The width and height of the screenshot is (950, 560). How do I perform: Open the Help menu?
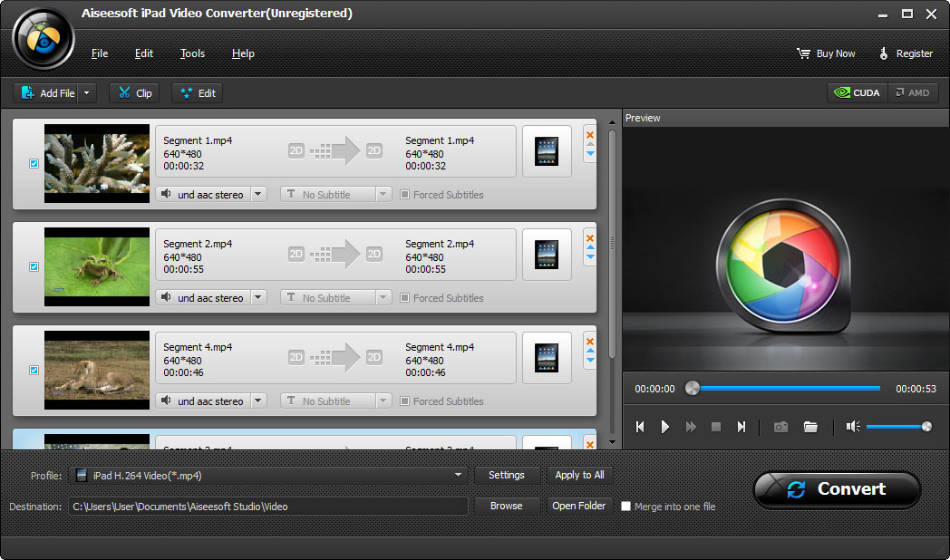coord(243,53)
